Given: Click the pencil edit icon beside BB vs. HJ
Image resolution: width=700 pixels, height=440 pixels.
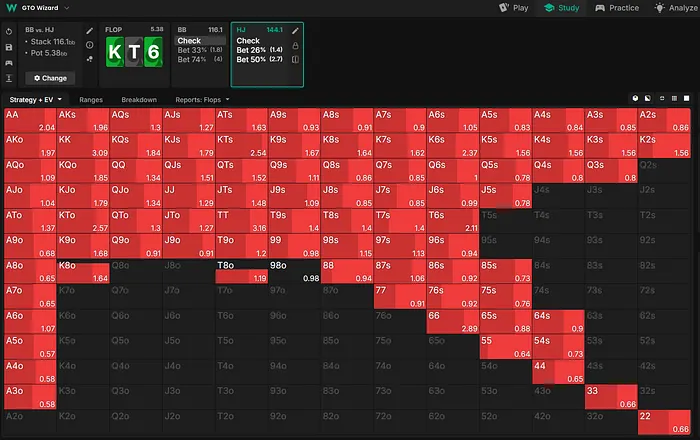Looking at the screenshot, I should (x=90, y=31).
